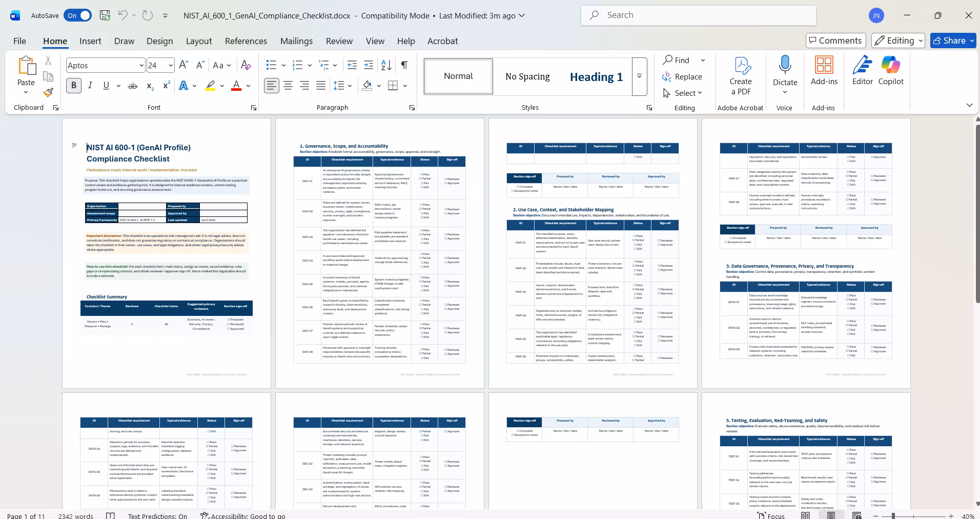Click the Sort A-Z icon
The width and height of the screenshot is (980, 519).
point(386,65)
